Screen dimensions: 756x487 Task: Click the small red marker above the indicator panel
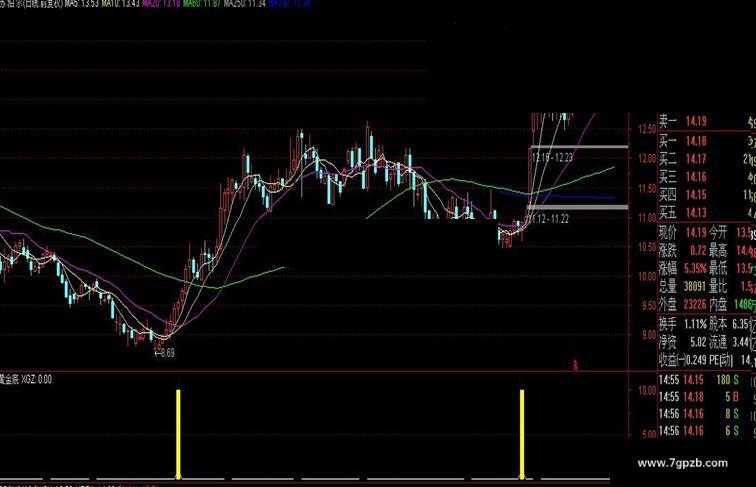pyautogui.click(x=575, y=365)
